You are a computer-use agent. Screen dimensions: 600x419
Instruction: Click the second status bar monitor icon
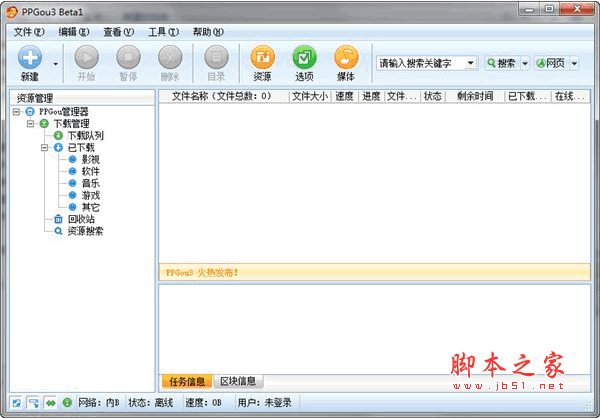(x=33, y=403)
